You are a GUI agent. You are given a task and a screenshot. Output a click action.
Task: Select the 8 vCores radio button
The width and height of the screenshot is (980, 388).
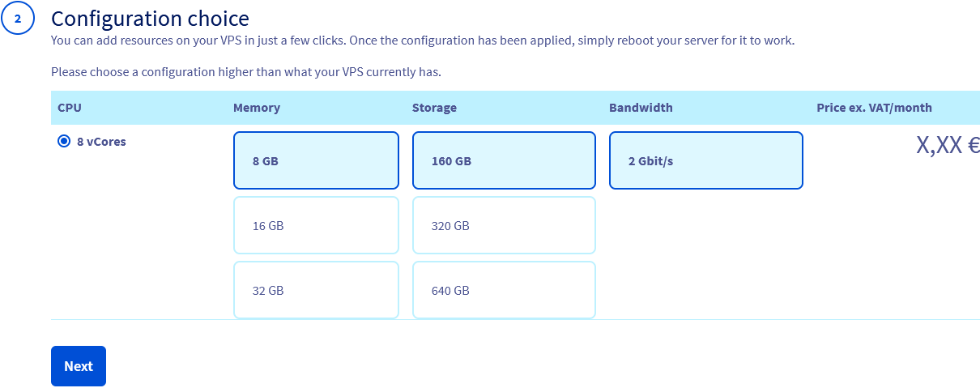tap(64, 141)
